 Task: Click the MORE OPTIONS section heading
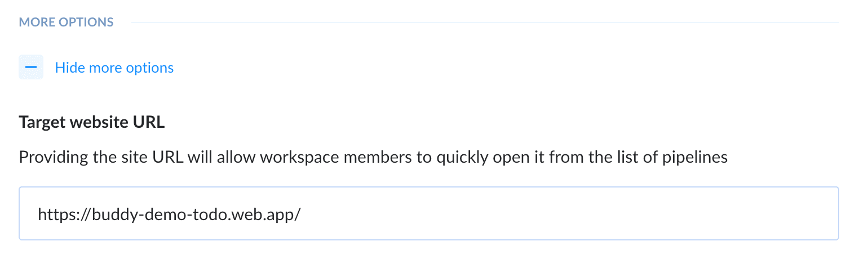67,23
